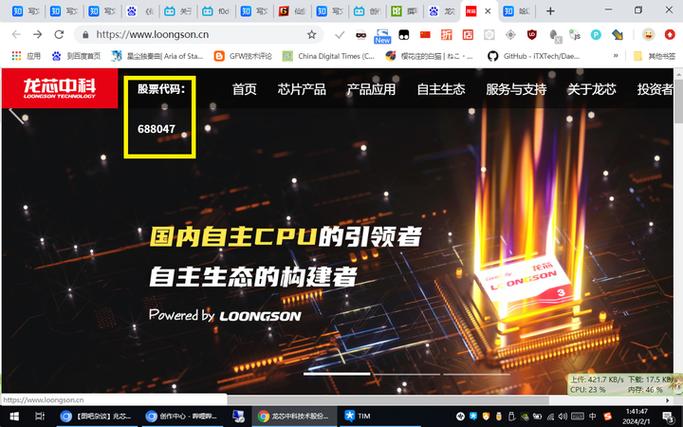This screenshot has width=683, height=427.
Task: Click the orange 折 extension icon
Action: coord(446,35)
